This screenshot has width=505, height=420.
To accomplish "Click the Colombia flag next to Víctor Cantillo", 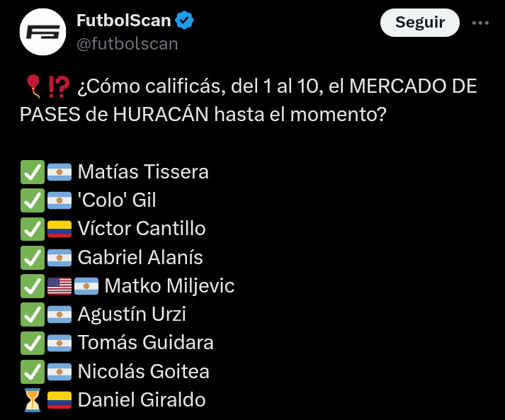I will pyautogui.click(x=59, y=229).
